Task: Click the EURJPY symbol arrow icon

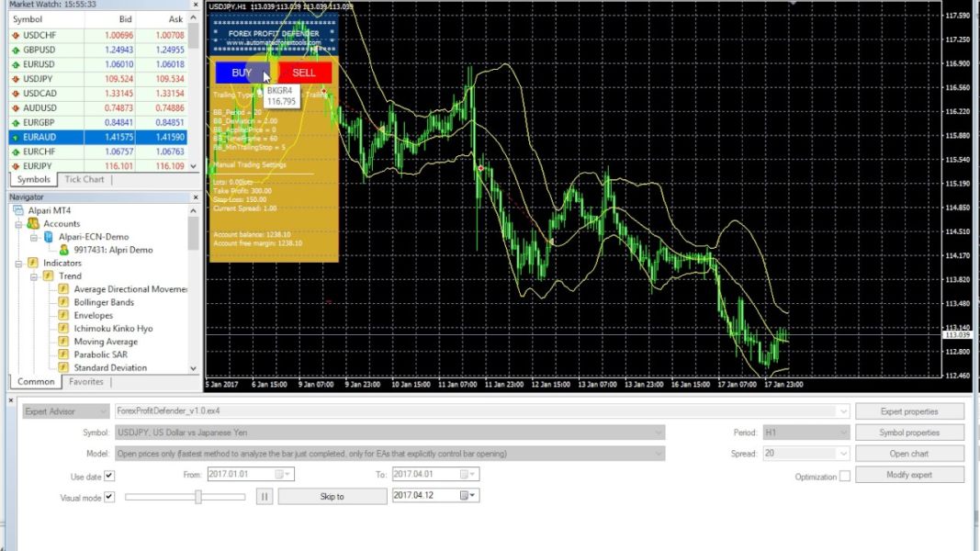Action: [16, 167]
